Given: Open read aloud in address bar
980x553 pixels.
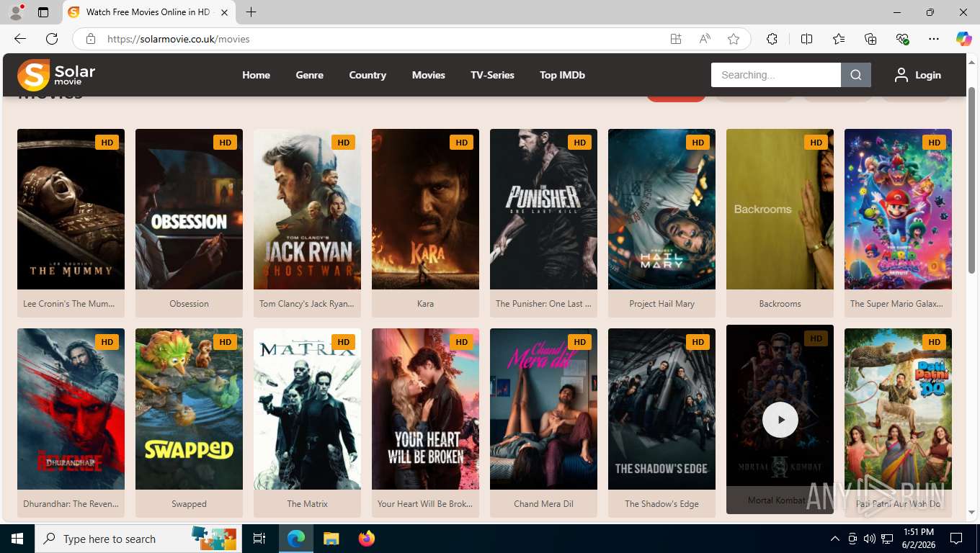Looking at the screenshot, I should pos(705,39).
